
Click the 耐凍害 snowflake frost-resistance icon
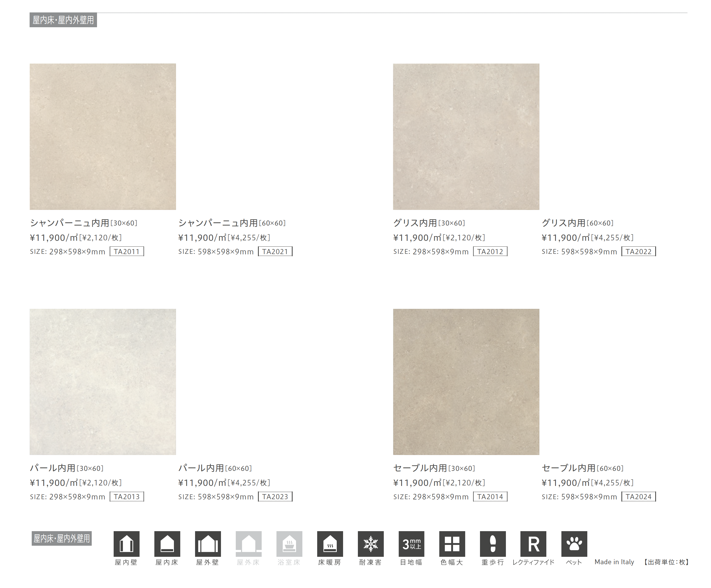click(x=370, y=544)
